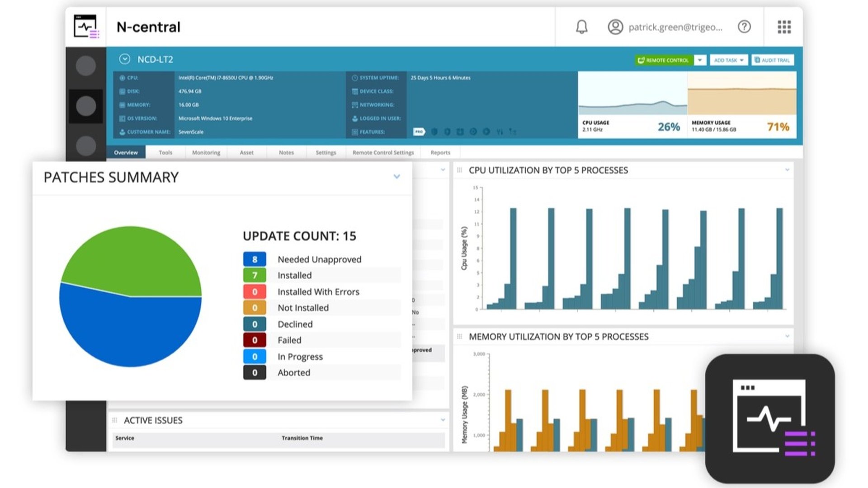Collapse the CPU Utilization panel chevron
This screenshot has width=868, height=488.
click(787, 170)
